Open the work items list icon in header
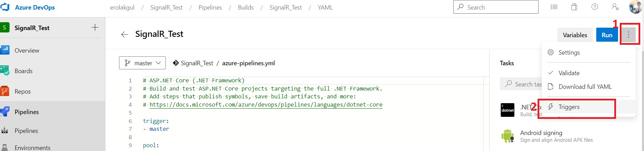644x151 pixels. [x=554, y=7]
